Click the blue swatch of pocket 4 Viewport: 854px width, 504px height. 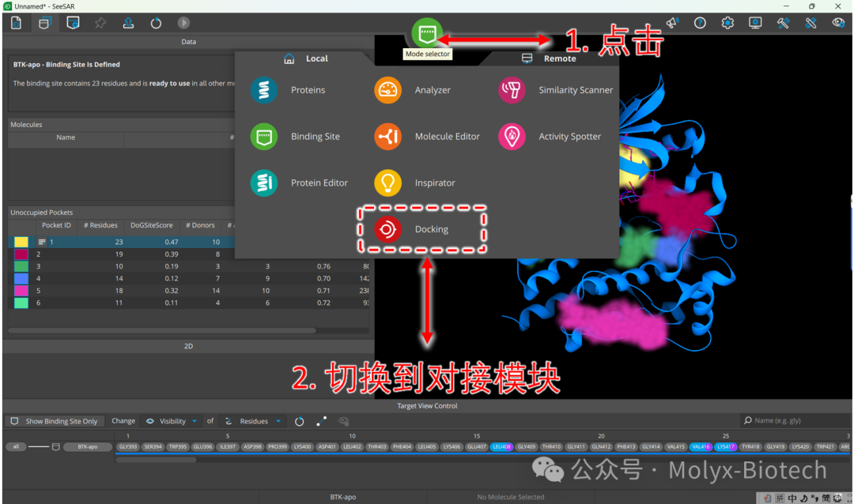point(21,278)
